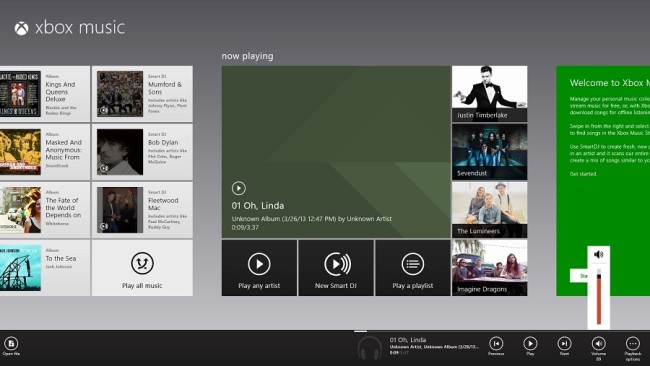The width and height of the screenshot is (650, 366).
Task: Skip to Previous track
Action: 496,344
